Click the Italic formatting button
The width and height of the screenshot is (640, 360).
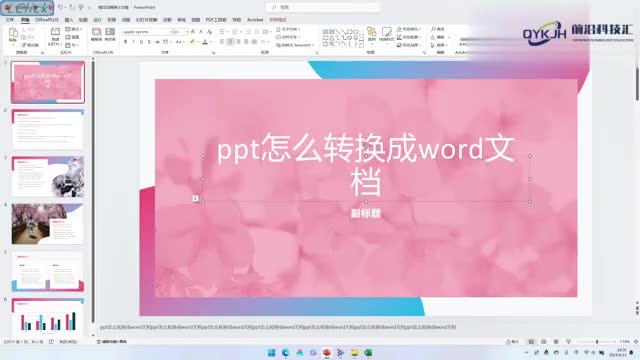click(x=133, y=42)
